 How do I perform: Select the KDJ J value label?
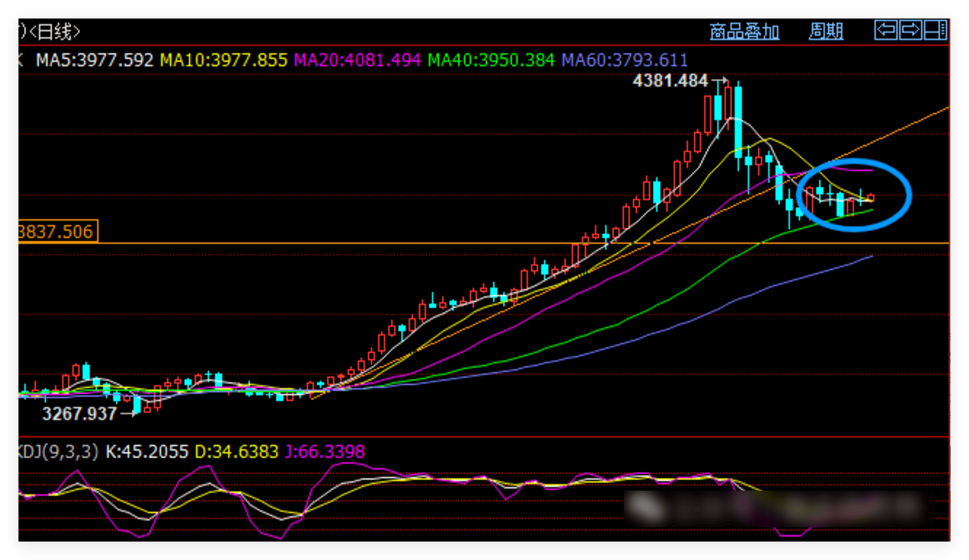pos(325,452)
